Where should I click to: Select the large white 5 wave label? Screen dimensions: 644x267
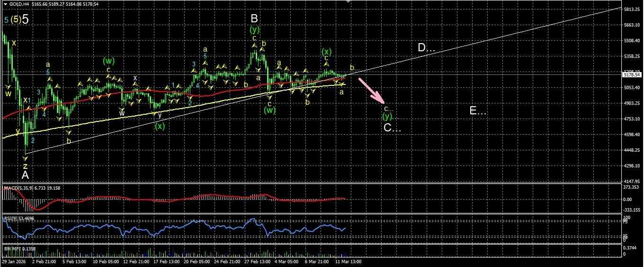26,19
